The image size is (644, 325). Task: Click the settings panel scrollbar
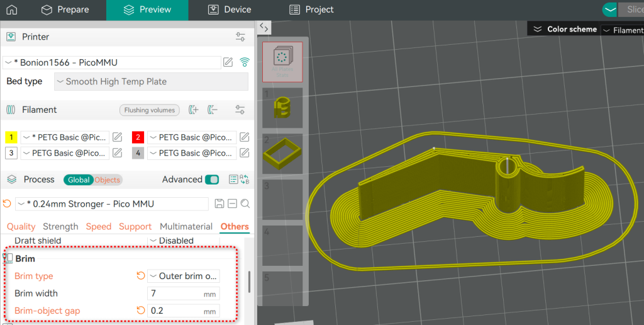(x=249, y=282)
